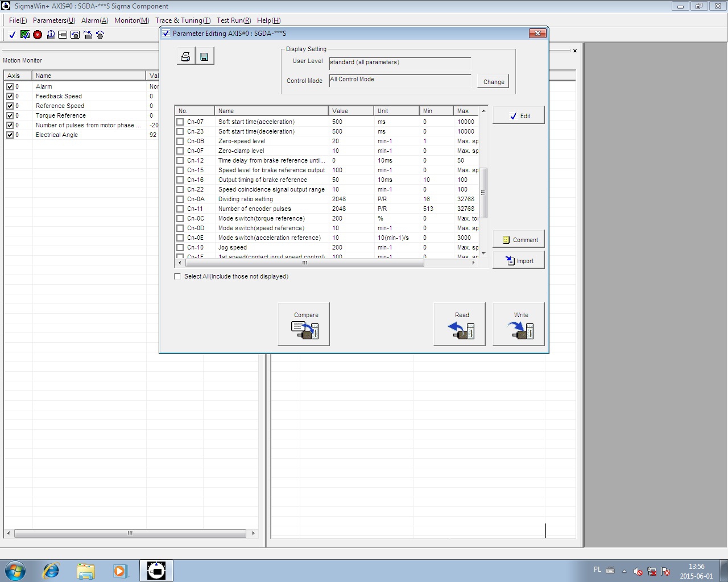The width and height of the screenshot is (728, 582).
Task: Open the Test Run menu
Action: click(234, 20)
